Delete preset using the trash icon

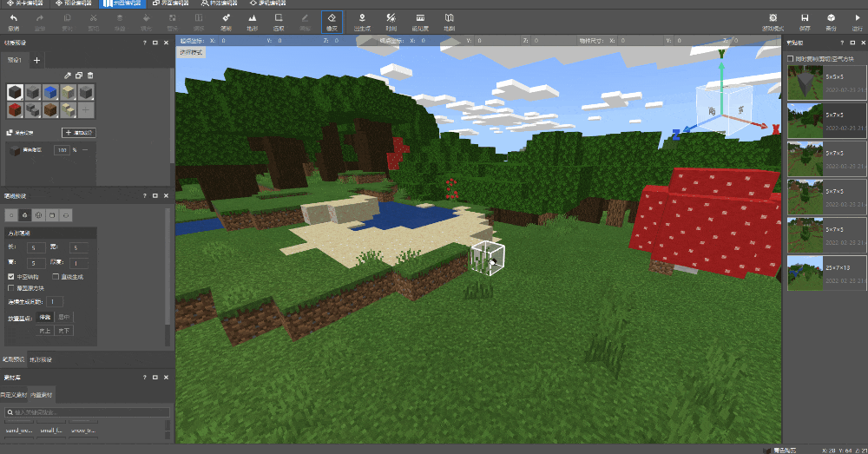click(x=90, y=76)
